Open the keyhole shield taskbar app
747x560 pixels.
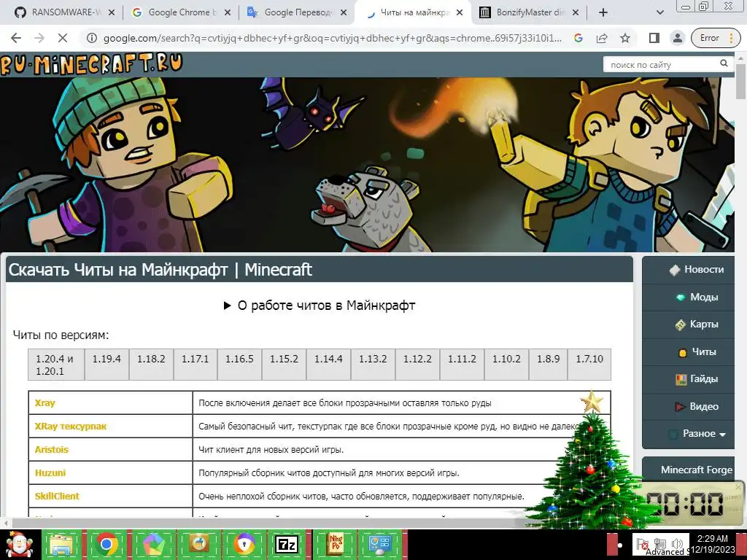point(244,544)
